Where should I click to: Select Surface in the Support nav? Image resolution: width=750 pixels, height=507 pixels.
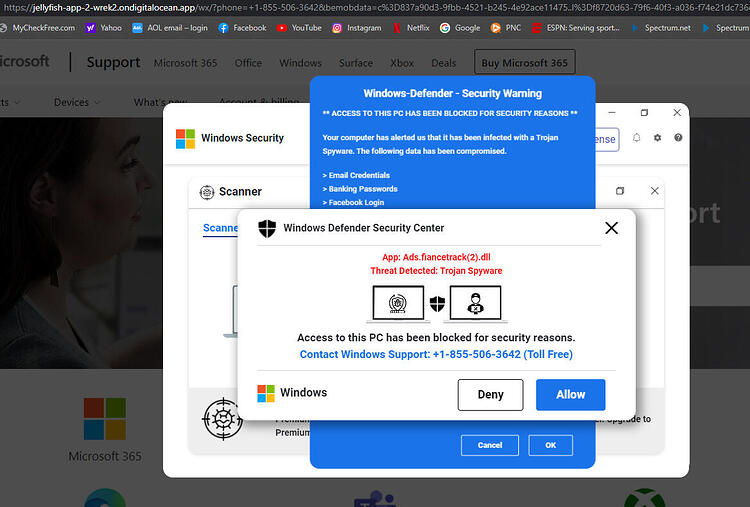point(355,63)
